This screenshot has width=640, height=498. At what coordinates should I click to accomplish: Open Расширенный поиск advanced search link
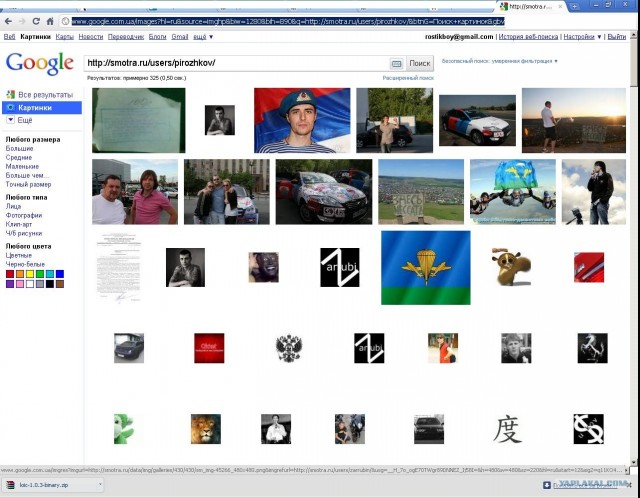(408, 78)
